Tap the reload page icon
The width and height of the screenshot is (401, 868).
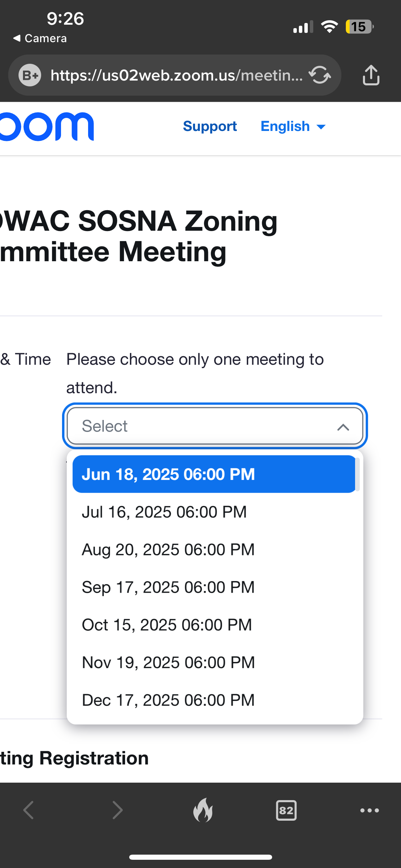coord(320,75)
